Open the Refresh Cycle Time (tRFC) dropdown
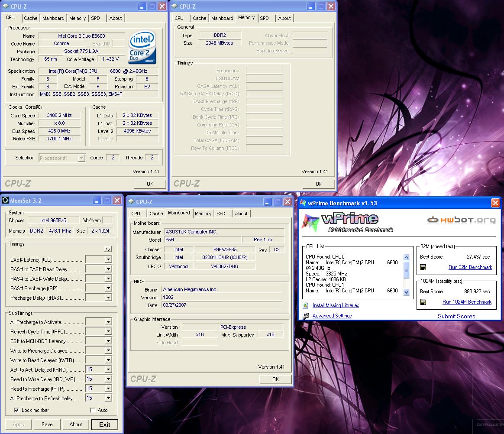This screenshot has width=504, height=434. tap(108, 331)
